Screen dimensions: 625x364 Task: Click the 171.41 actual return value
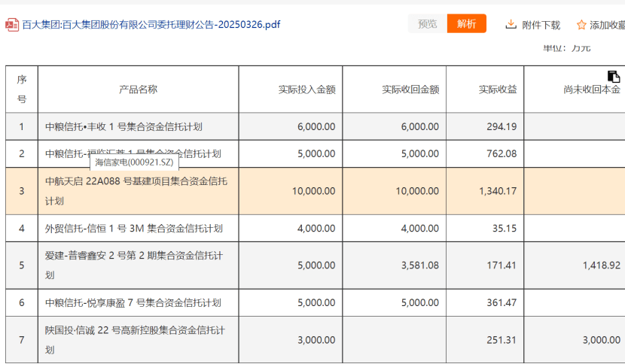(x=502, y=265)
